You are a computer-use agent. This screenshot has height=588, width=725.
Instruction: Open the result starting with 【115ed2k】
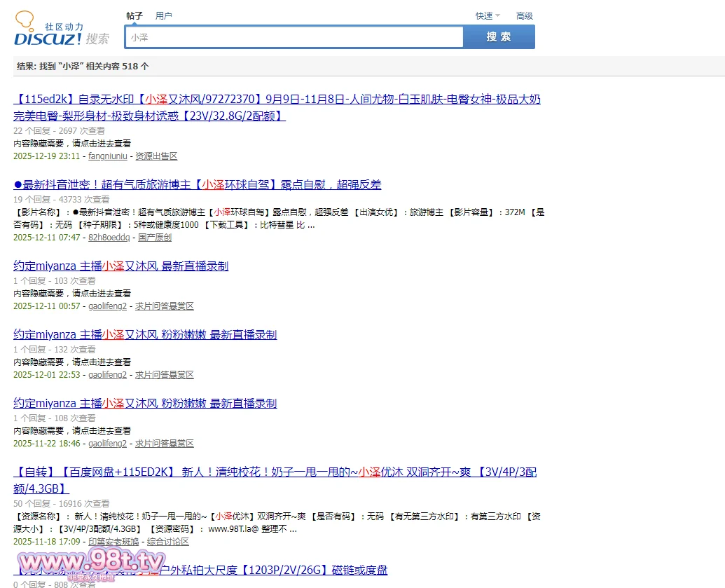[277, 100]
